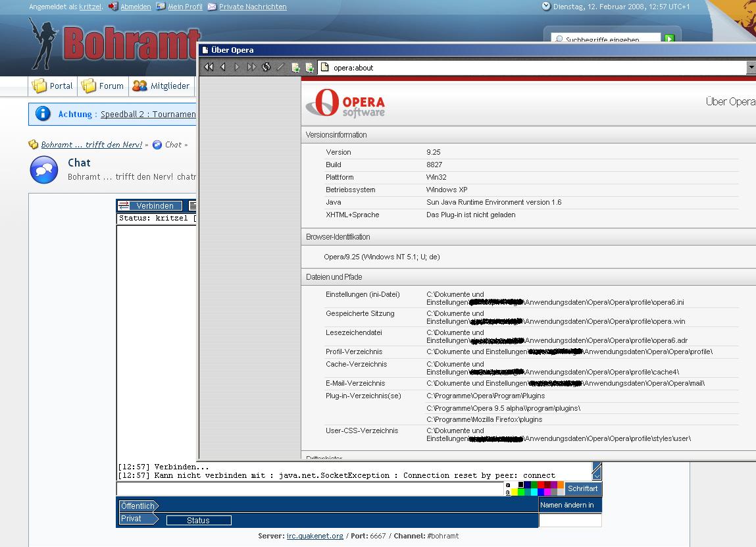Click the green search submit arrow
This screenshot has width=756, height=547.
tap(669, 39)
